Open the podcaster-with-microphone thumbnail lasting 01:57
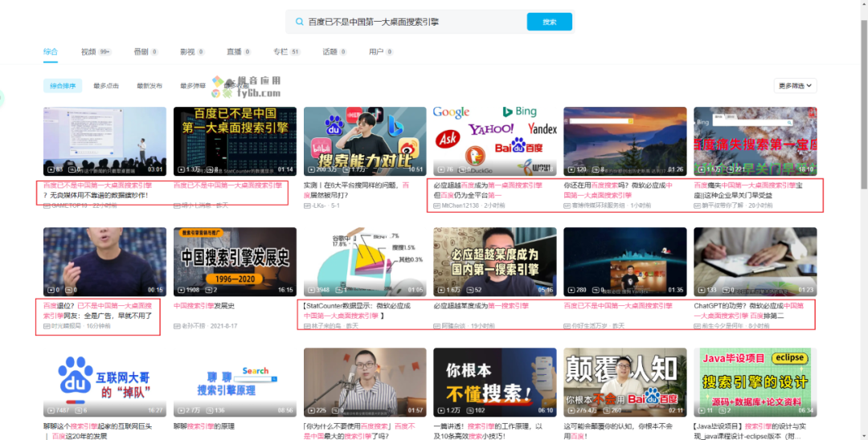This screenshot has height=440, width=868. pyautogui.click(x=365, y=382)
